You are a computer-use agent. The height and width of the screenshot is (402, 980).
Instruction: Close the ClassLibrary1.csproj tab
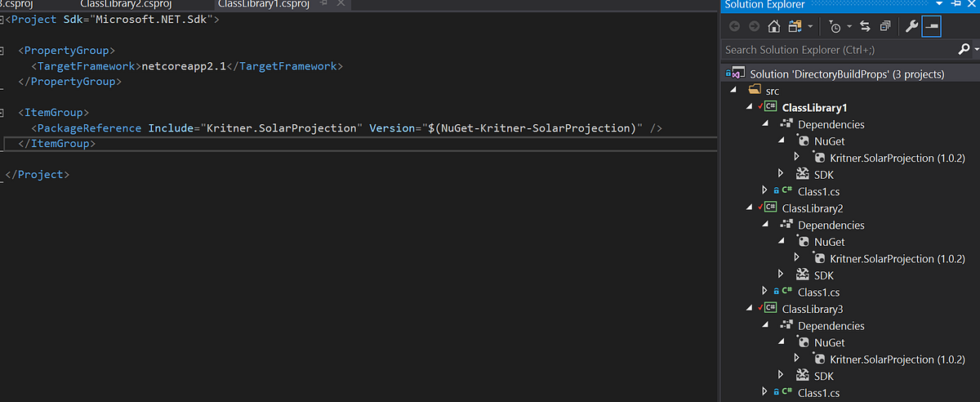[341, 4]
